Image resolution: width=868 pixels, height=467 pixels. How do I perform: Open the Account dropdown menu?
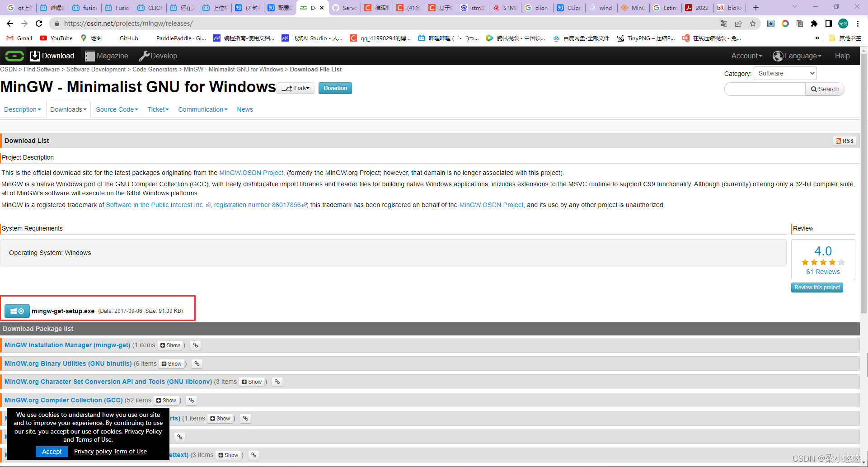click(746, 56)
